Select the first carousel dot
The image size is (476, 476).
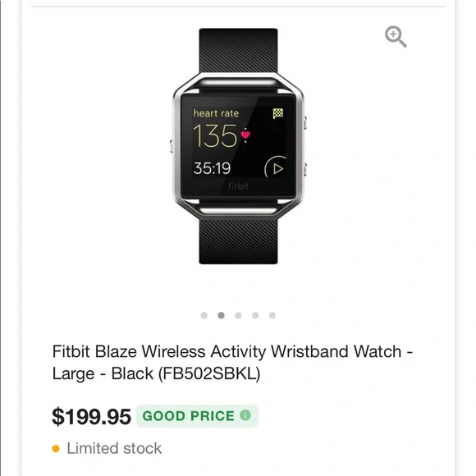204,315
